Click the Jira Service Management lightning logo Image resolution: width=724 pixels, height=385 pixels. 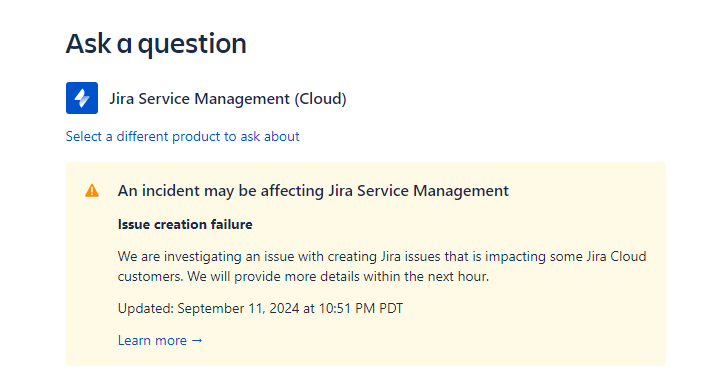click(82, 98)
